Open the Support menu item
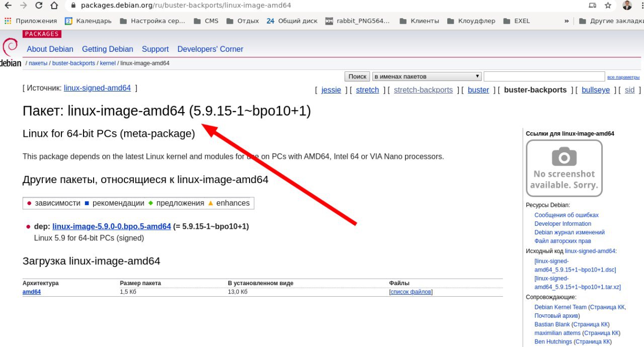 155,49
